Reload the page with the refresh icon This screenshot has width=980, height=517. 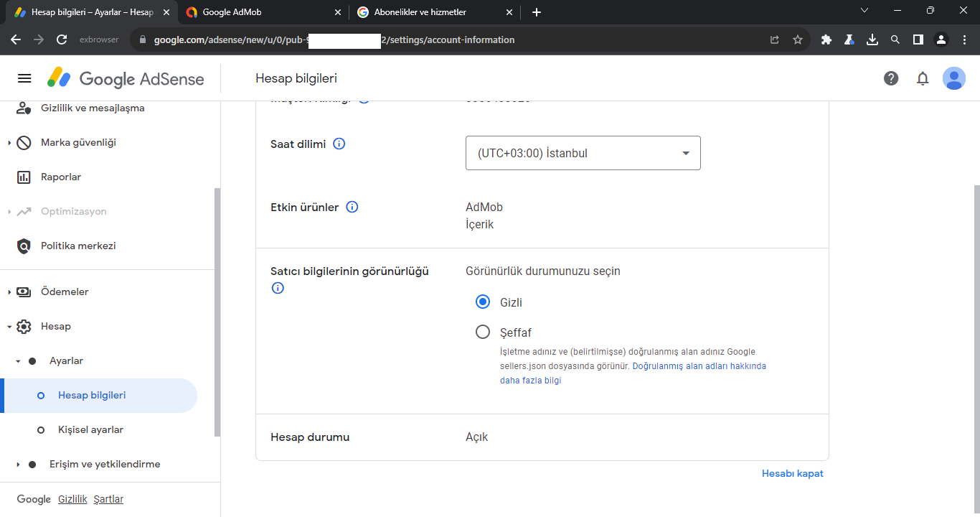62,40
